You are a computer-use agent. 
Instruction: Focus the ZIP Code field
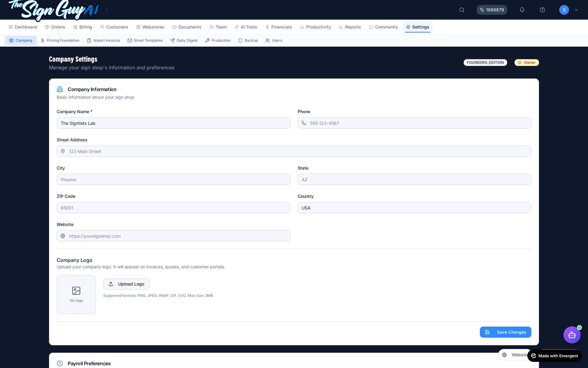tap(173, 208)
